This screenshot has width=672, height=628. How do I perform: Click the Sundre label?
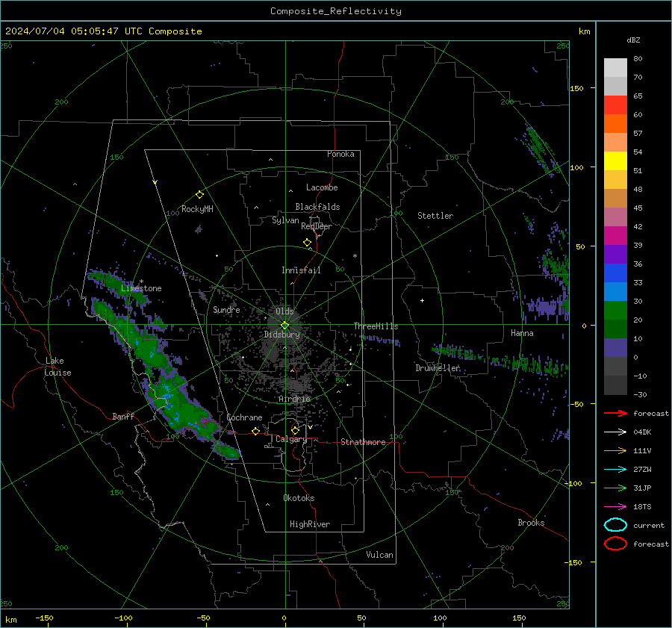(226, 309)
